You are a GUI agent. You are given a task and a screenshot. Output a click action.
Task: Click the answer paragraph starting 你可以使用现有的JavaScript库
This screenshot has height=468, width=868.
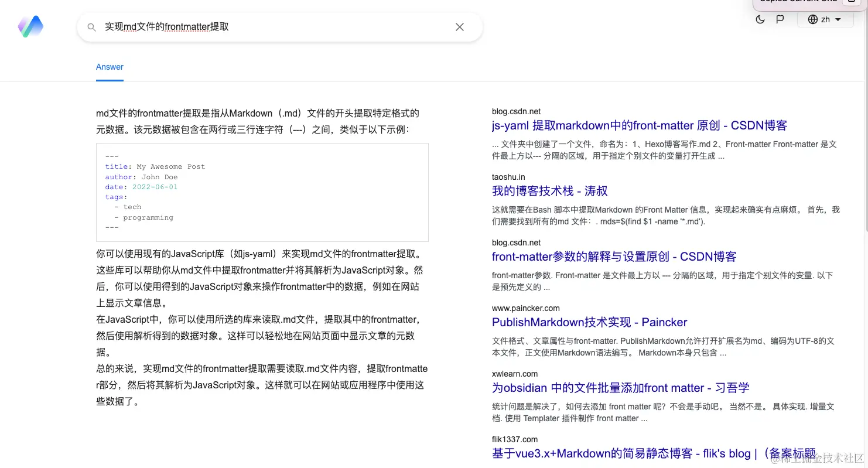point(259,279)
